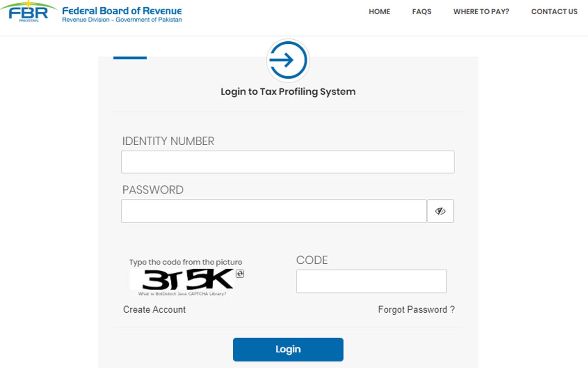
Task: Click the Login to Tax Profiling System heading
Action: (288, 92)
